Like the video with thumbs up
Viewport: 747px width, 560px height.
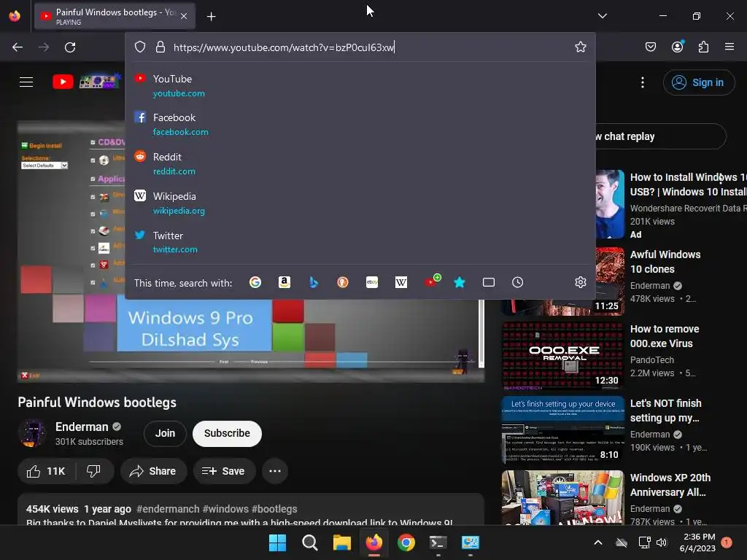click(x=46, y=472)
